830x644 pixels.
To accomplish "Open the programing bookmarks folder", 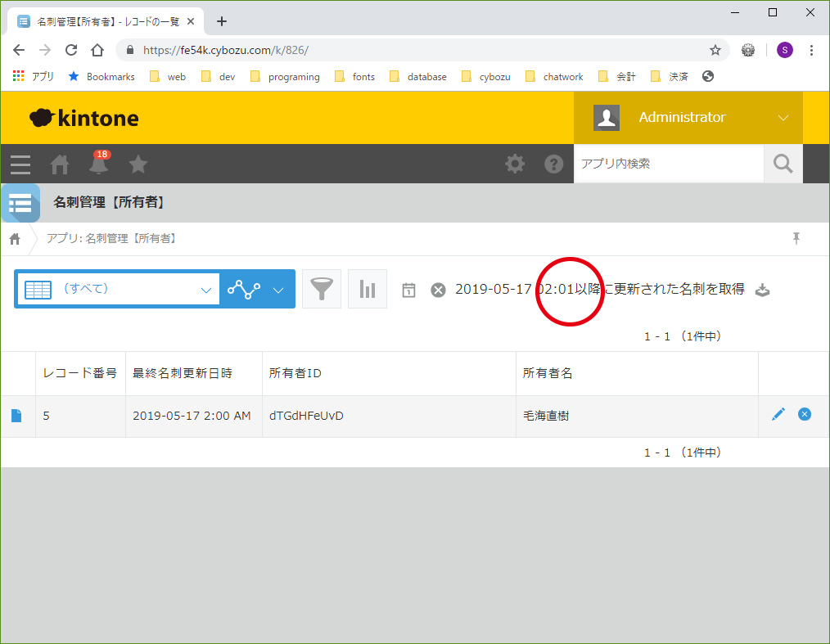I will click(x=285, y=77).
